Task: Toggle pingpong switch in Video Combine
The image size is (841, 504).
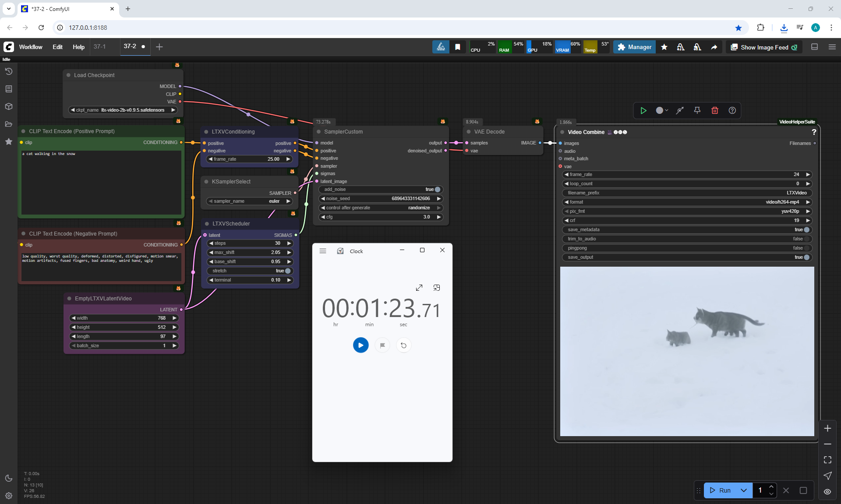Action: [806, 248]
